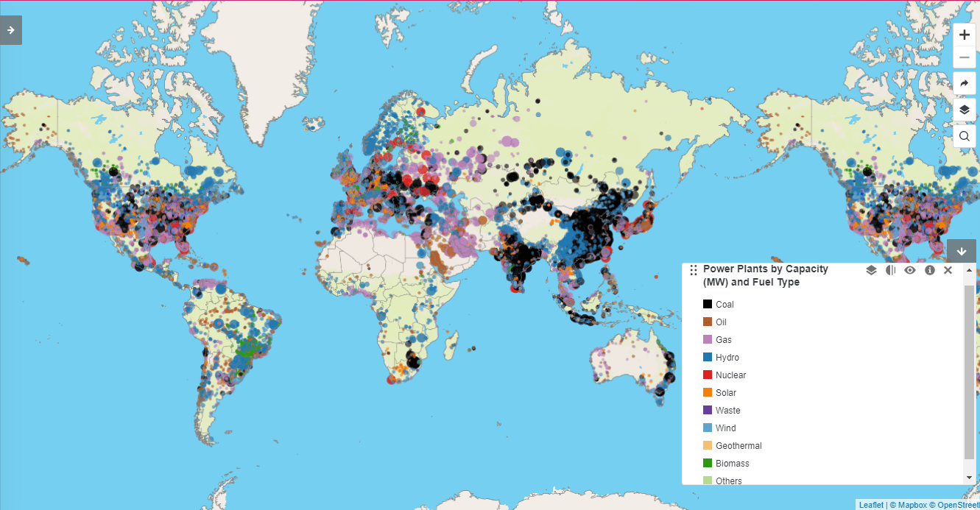
Task: Click the drag handle beside the legend title
Action: point(693,270)
